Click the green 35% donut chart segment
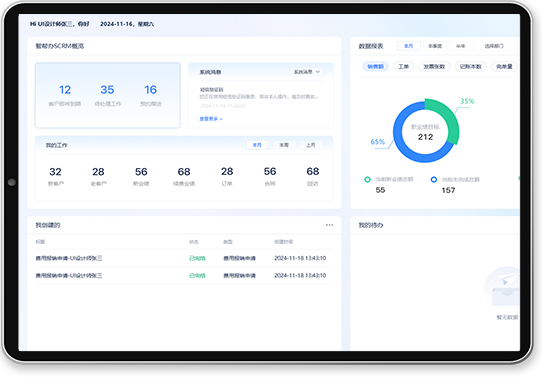Image resolution: width=542 pixels, height=379 pixels. pos(447,118)
